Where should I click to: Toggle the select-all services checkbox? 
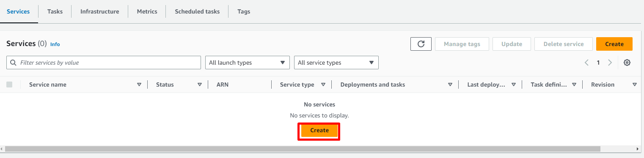[9, 84]
